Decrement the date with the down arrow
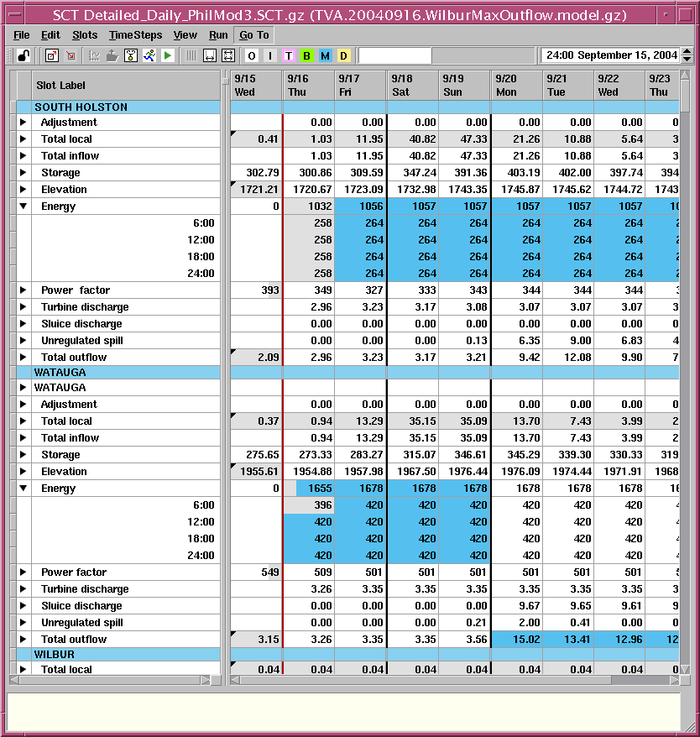Viewport: 700px width, 737px height. coord(687,60)
